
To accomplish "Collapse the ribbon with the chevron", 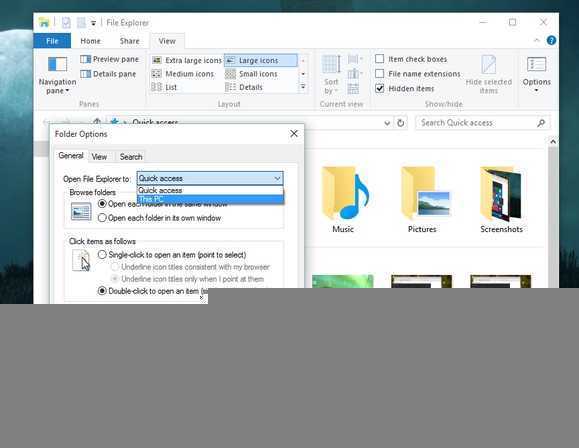I will coord(537,40).
